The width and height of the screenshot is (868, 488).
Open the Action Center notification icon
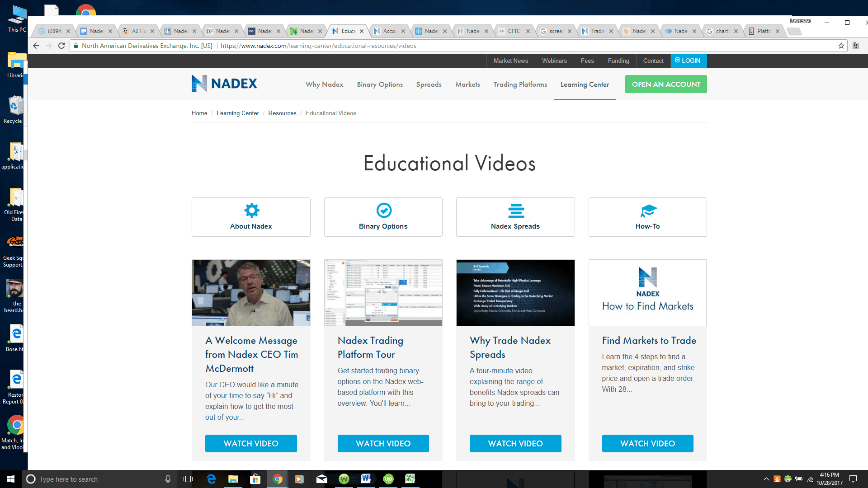click(x=853, y=479)
